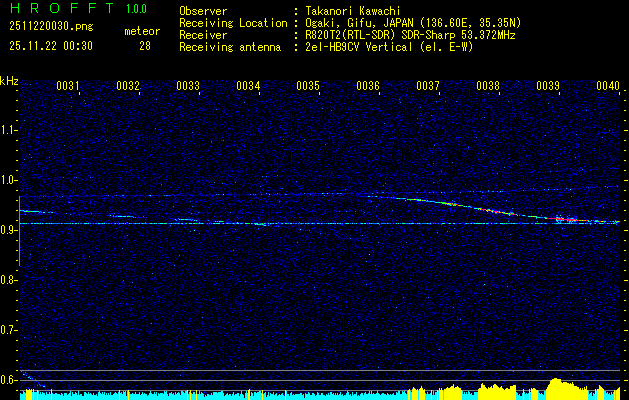The image size is (629, 400).
Task: Click time marker 0037
Action: click(x=428, y=86)
